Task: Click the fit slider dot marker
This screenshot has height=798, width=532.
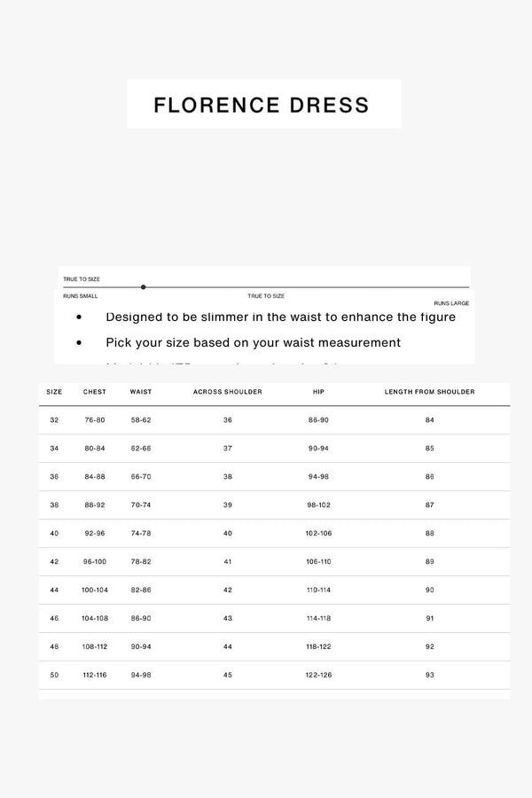Action: [x=144, y=287]
